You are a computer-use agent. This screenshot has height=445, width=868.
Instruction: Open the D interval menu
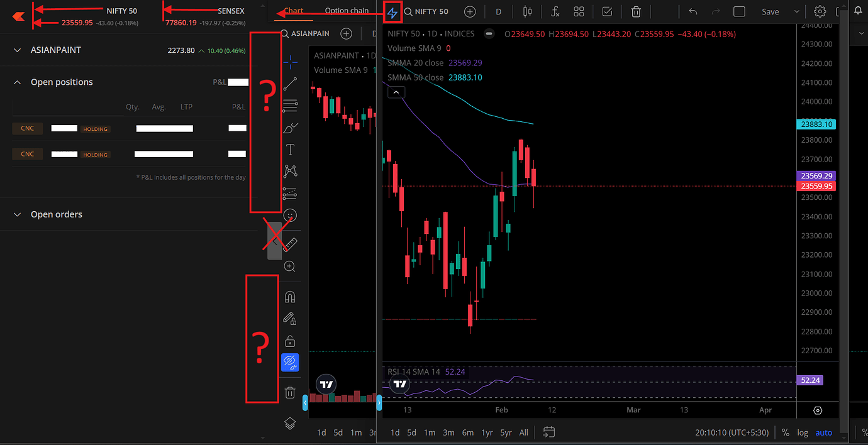[x=498, y=11]
